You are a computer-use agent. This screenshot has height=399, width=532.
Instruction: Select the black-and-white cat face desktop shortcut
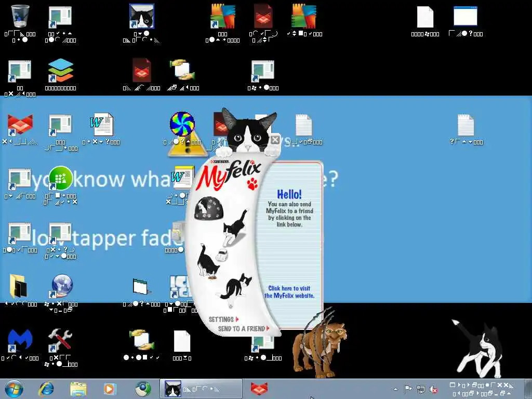(x=142, y=16)
